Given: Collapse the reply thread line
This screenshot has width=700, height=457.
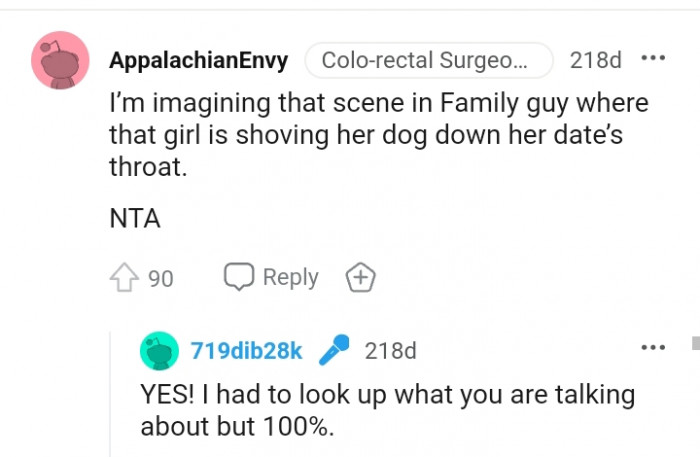Looking at the screenshot, I should [111, 400].
